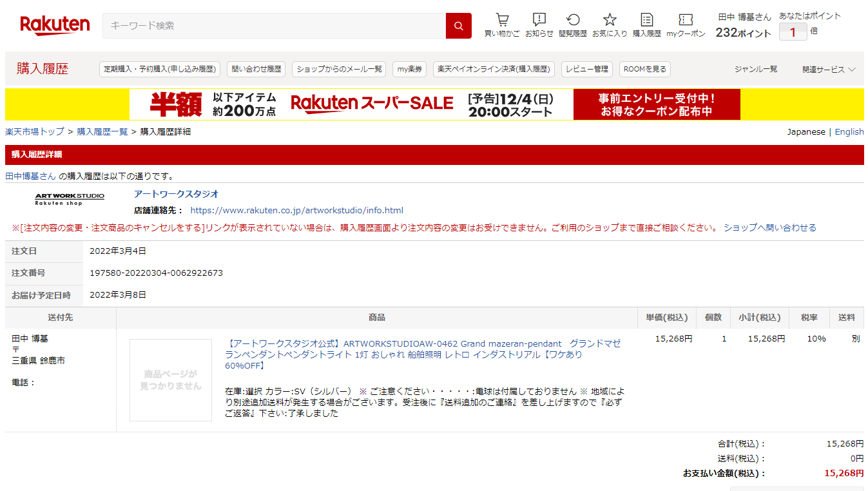The image size is (868, 491).
Task: Open notifications (お知らせ) icon
Action: (x=539, y=25)
